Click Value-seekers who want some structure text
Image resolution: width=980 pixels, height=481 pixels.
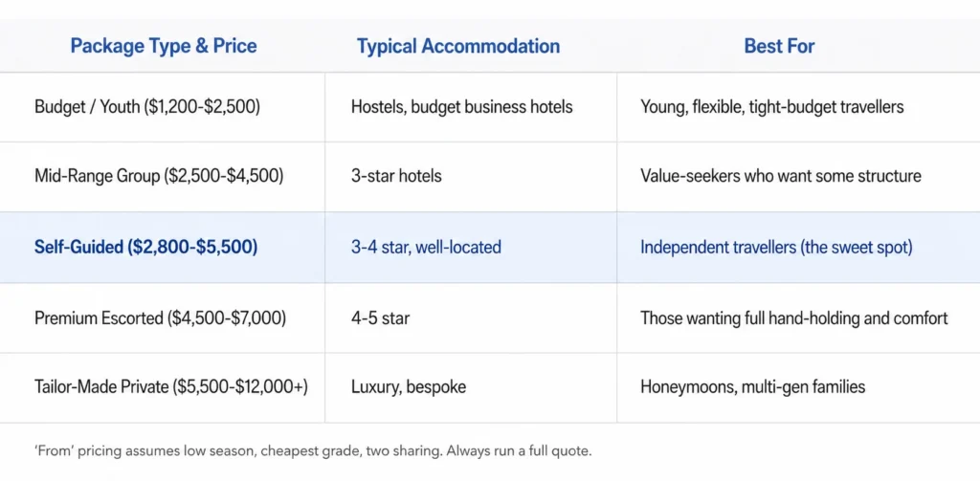(781, 176)
